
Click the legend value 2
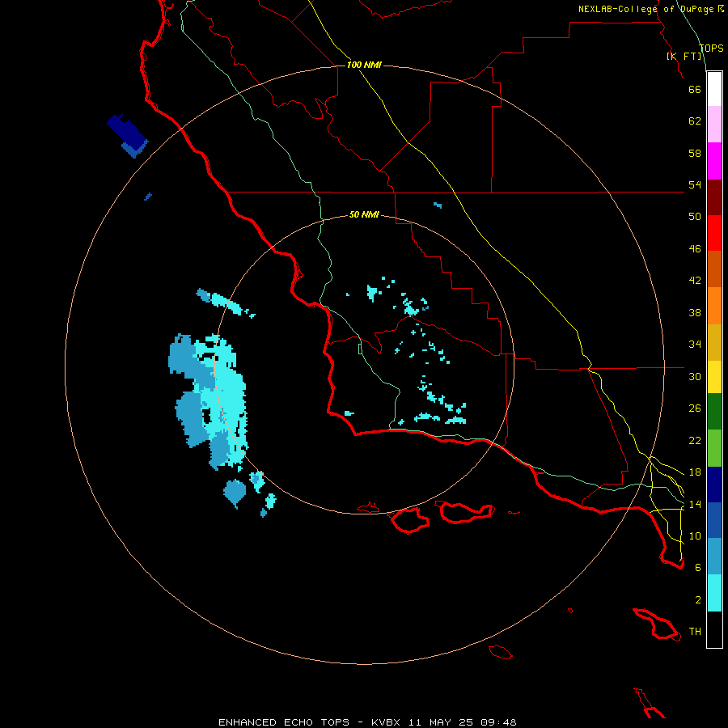[697, 600]
